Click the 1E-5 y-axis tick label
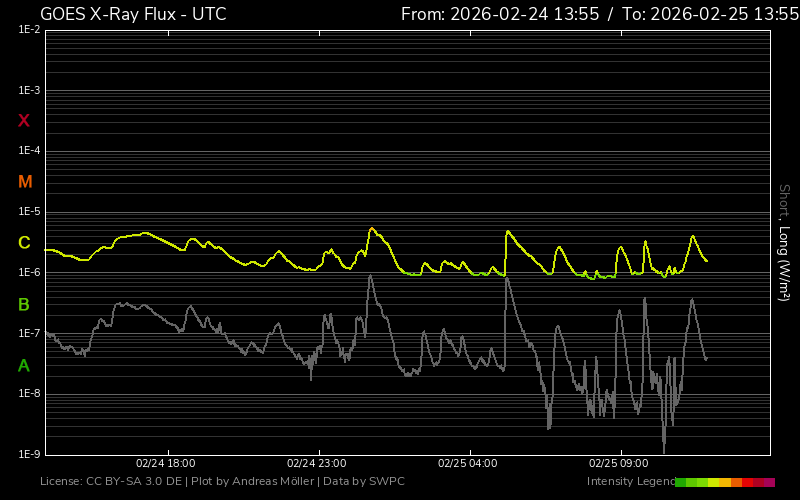The height and width of the screenshot is (500, 800). (x=29, y=212)
